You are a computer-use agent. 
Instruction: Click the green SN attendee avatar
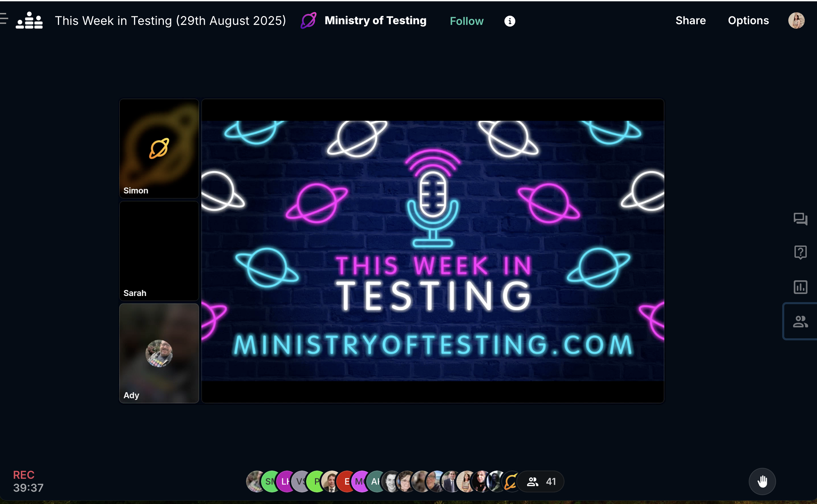pyautogui.click(x=270, y=481)
